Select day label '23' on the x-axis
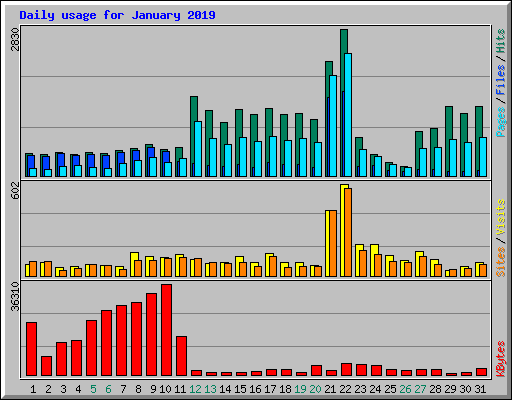The image size is (512, 400). tap(361, 389)
